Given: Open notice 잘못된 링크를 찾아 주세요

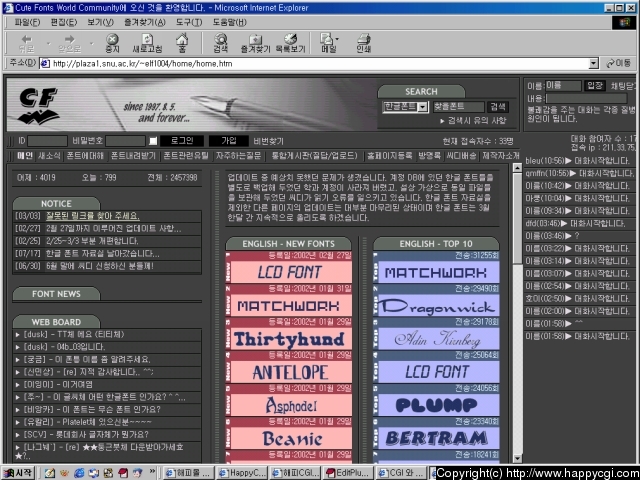Looking at the screenshot, I should tap(93, 216).
